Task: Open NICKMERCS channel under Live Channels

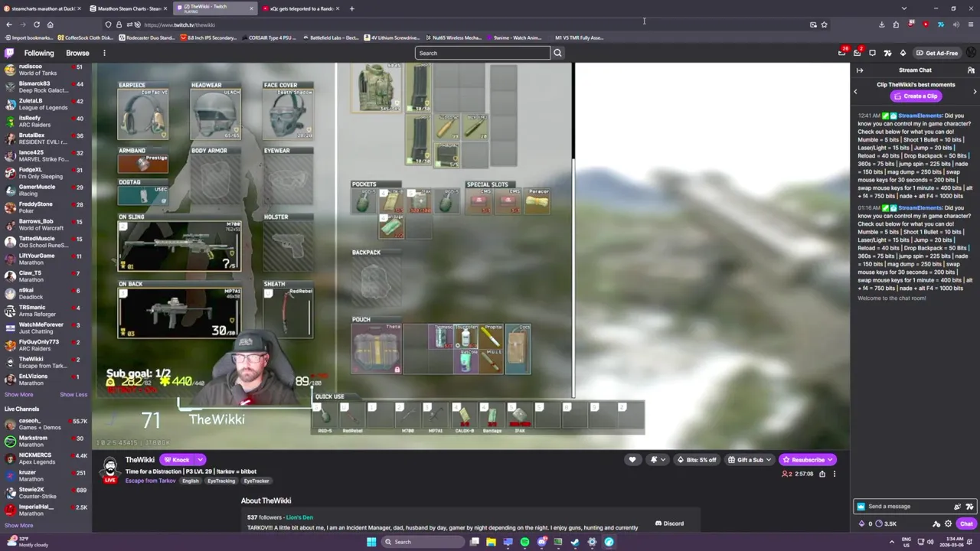Action: click(x=46, y=458)
